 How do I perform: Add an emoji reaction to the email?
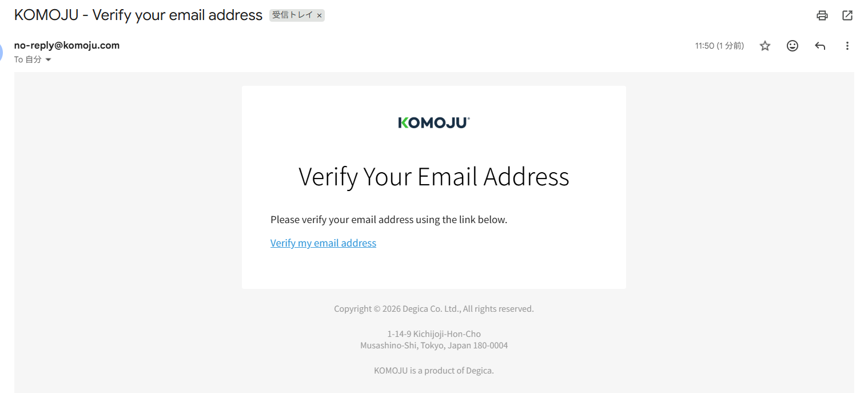tap(793, 46)
